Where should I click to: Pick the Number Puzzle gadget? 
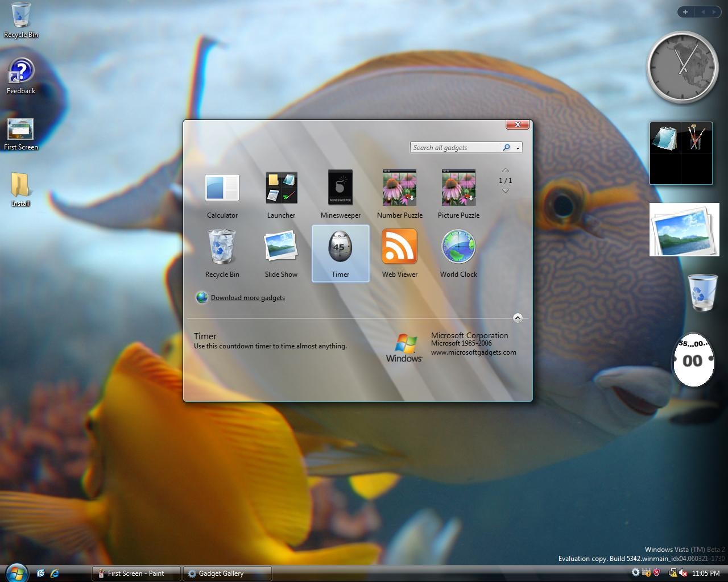[399, 189]
